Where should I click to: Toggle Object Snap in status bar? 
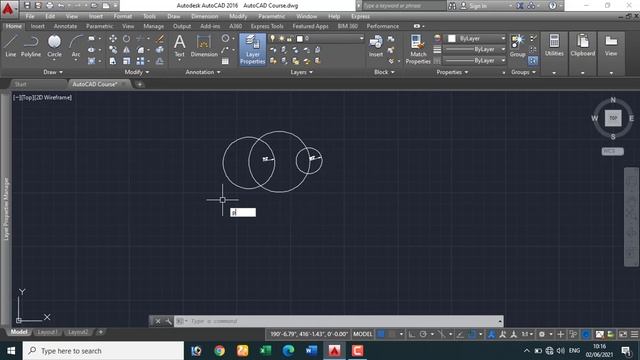coord(472,334)
